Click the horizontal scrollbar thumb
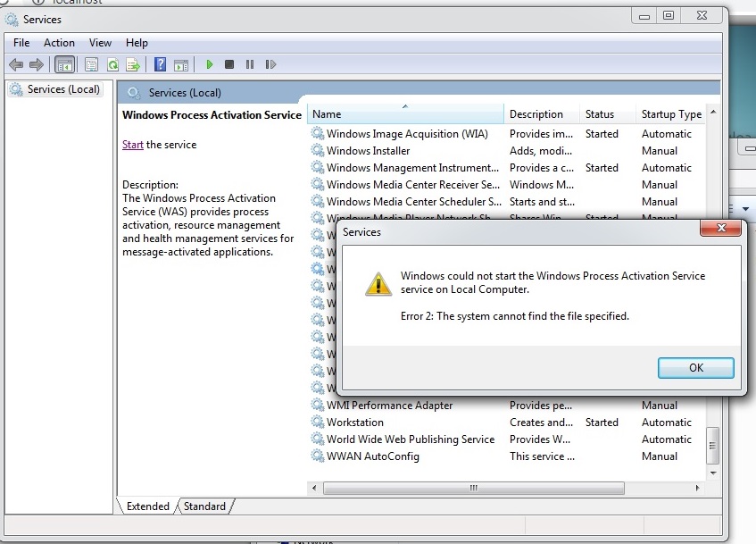 pos(474,488)
